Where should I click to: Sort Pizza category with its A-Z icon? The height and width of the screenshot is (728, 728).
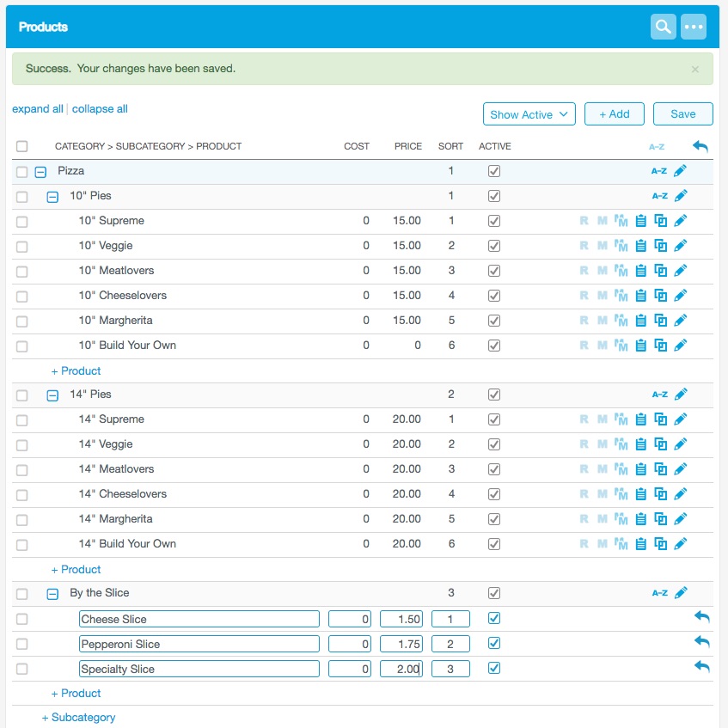[659, 171]
